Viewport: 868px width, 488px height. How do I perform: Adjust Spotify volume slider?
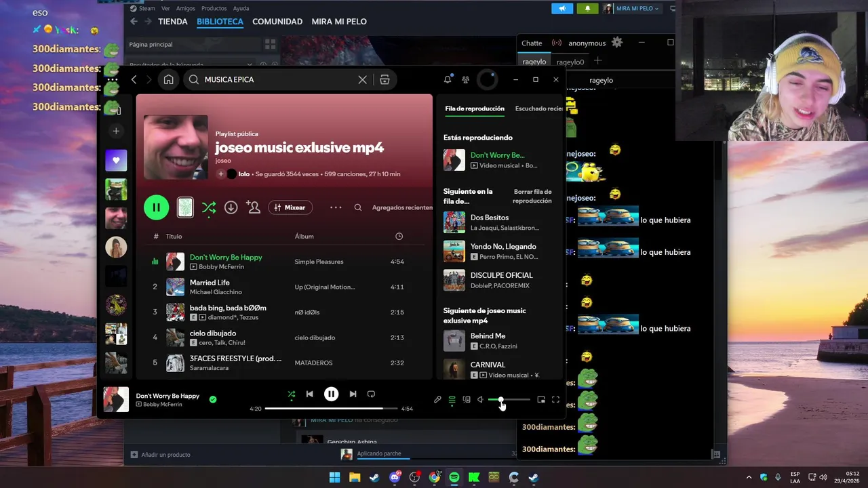point(509,400)
